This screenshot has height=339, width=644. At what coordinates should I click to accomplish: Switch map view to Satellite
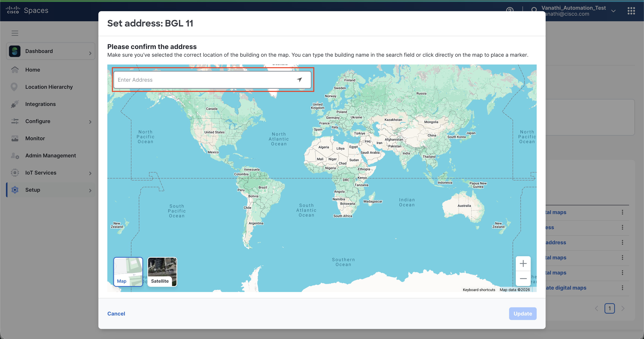(x=162, y=272)
